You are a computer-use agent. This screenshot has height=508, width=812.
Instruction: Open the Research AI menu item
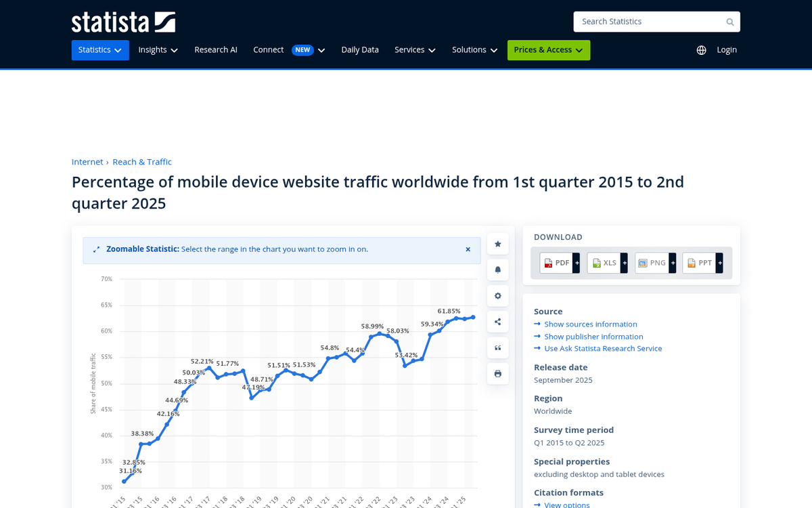click(216, 49)
